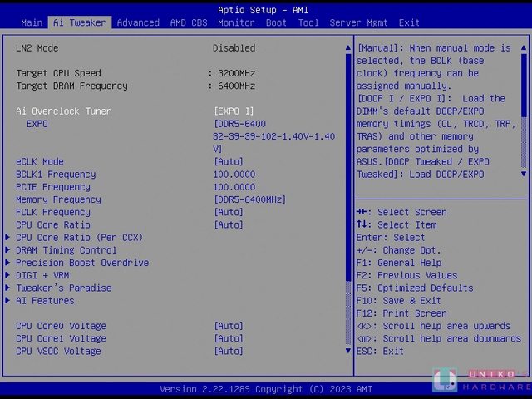This screenshot has width=532, height=399.
Task: Select the Exit menu tab
Action: click(409, 22)
